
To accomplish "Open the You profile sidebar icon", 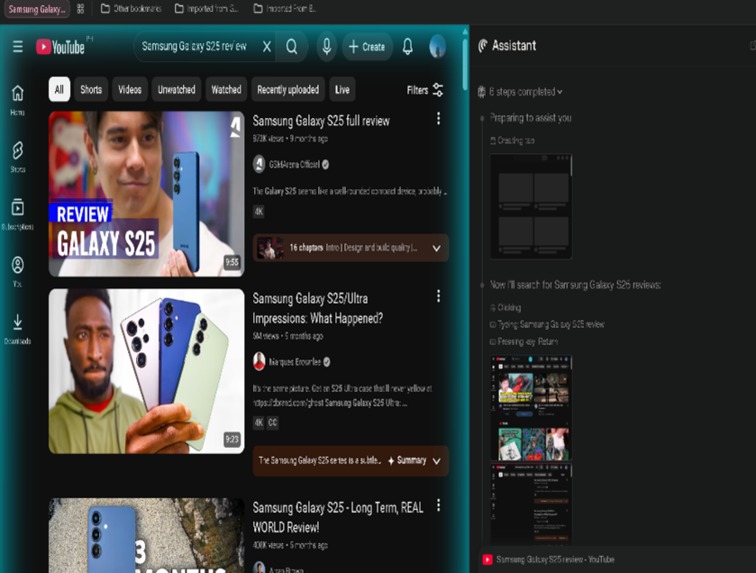I will pos(18,271).
